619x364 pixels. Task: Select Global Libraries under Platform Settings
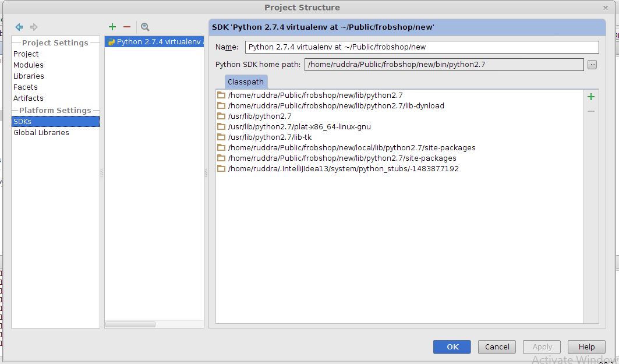[41, 133]
